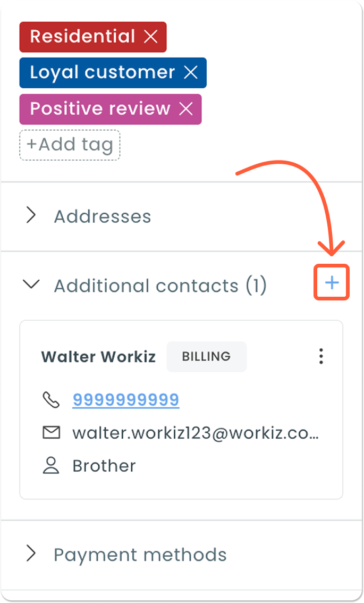Collapse the Additional contacts chevron

click(32, 285)
